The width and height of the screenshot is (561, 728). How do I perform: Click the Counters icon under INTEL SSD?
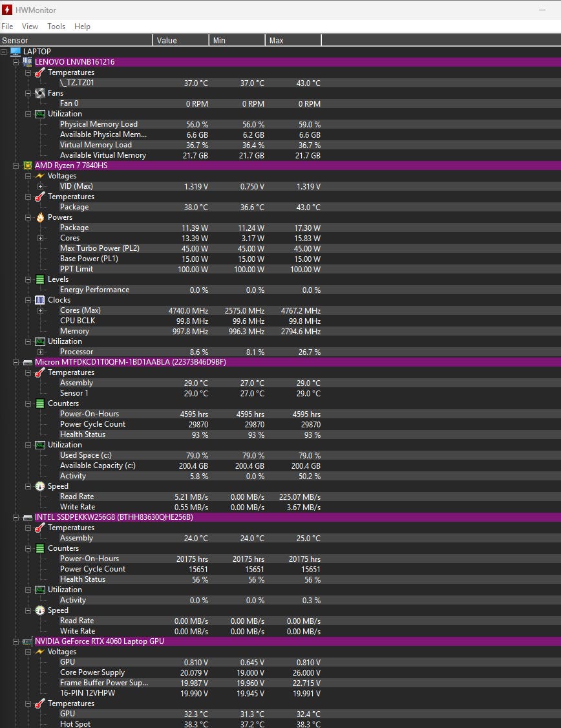tap(40, 548)
